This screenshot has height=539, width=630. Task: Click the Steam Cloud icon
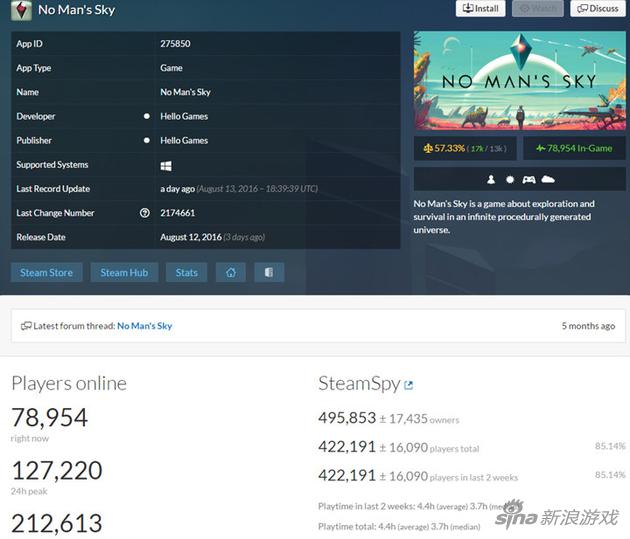tap(548, 179)
